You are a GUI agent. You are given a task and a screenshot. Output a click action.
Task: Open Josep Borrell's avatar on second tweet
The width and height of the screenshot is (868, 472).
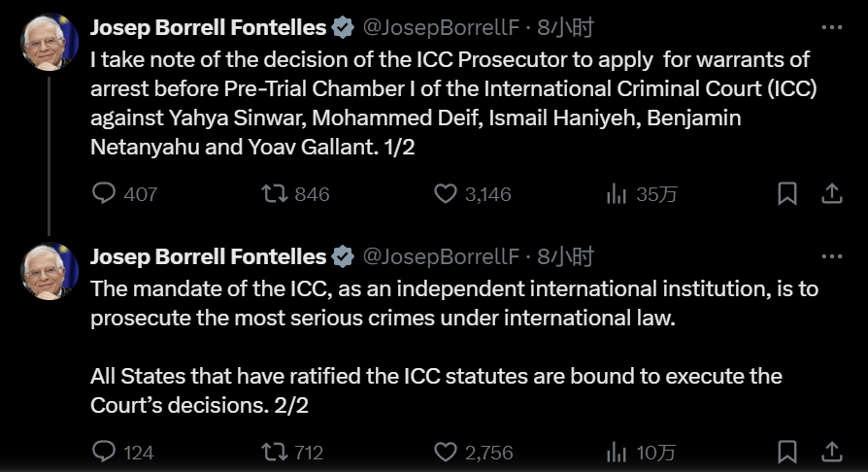click(x=50, y=271)
